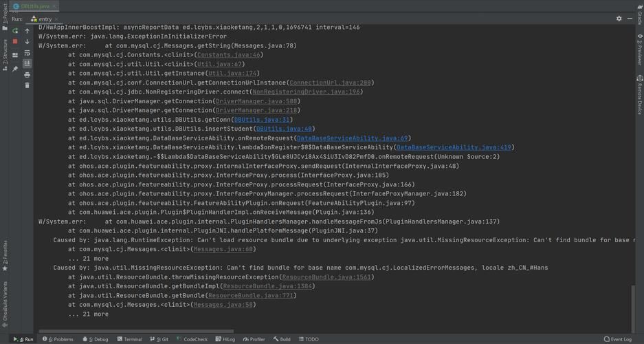Open link DBUtils.java:31
644x344 pixels.
tap(262, 120)
